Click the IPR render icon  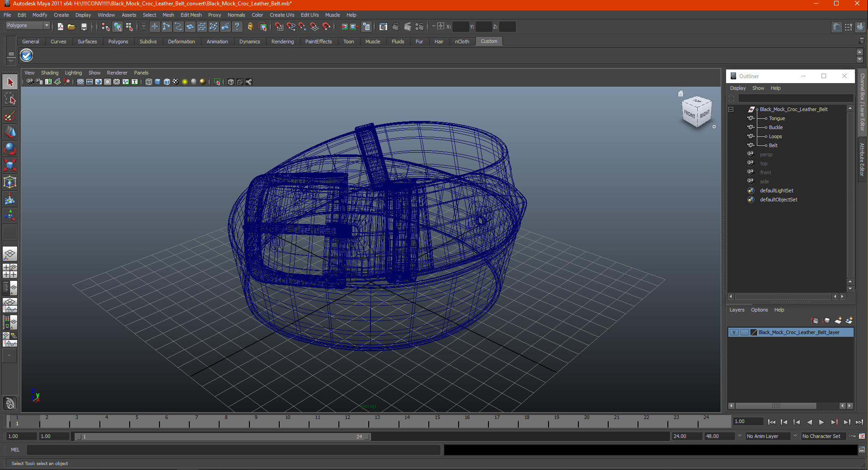pos(407,27)
